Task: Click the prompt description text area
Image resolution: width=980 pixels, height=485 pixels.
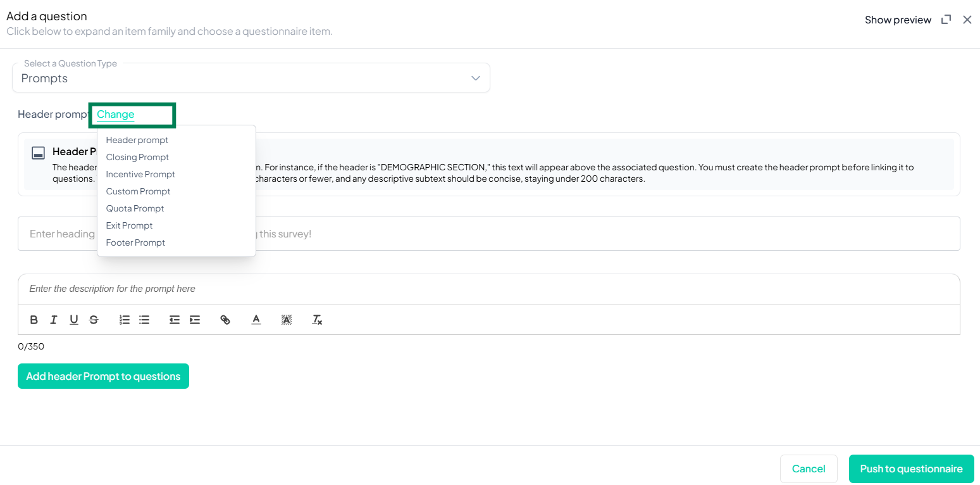Action: [x=488, y=289]
